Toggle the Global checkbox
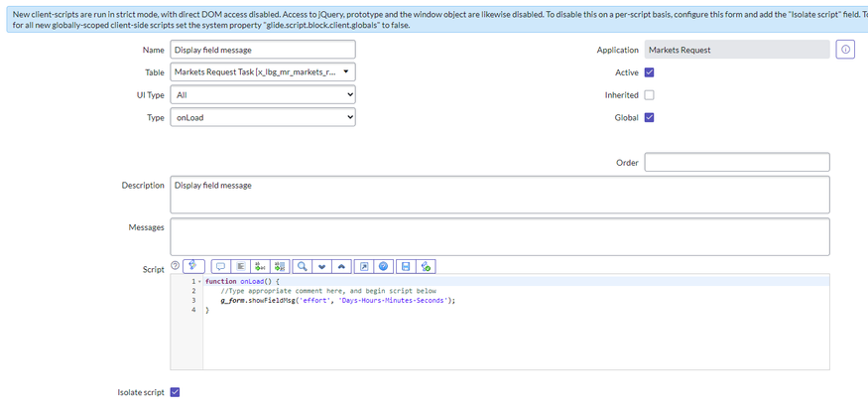Screen dimensions: 868x413 650,118
